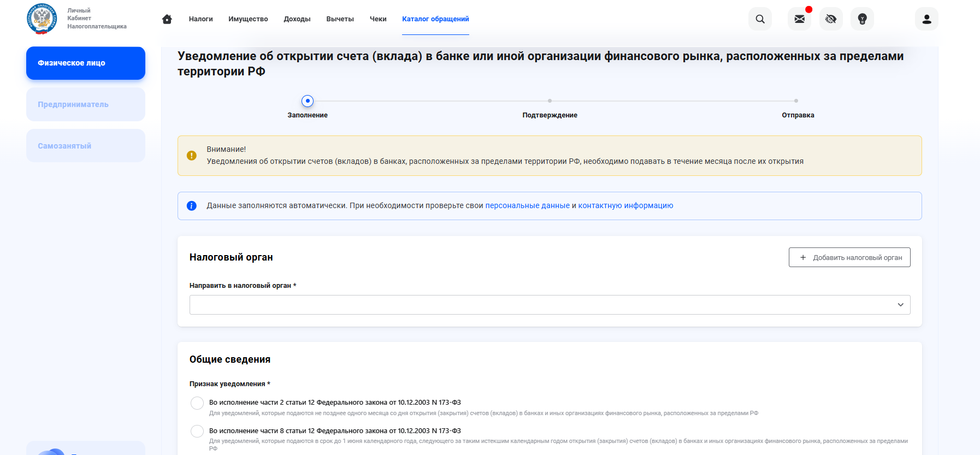
Task: Click Добавить налоговый орган button
Action: (x=849, y=257)
